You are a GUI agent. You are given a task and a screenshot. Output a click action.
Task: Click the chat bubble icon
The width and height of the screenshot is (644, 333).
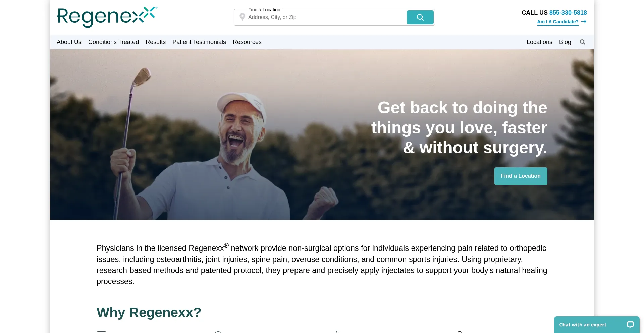tap(630, 325)
